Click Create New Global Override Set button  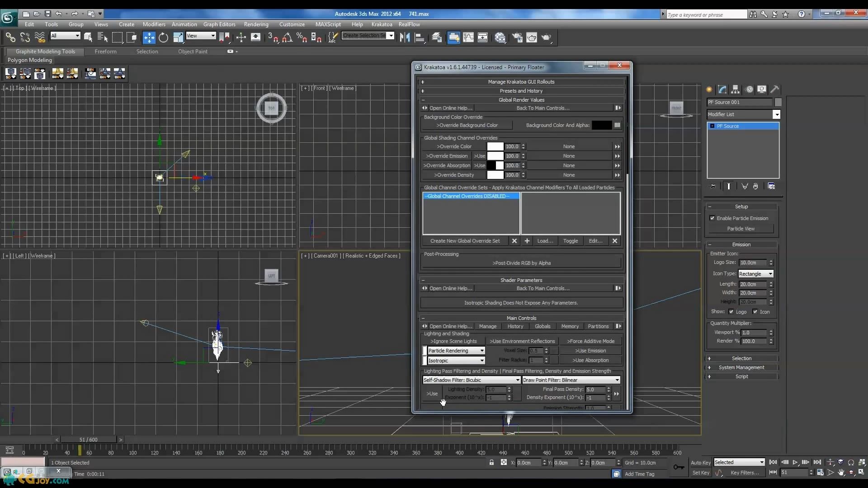[x=465, y=241]
